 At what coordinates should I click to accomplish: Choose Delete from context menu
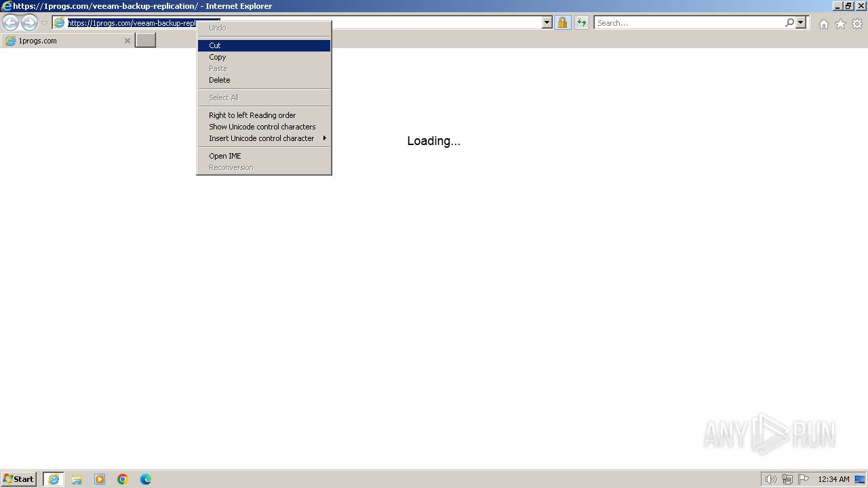pyautogui.click(x=264, y=80)
